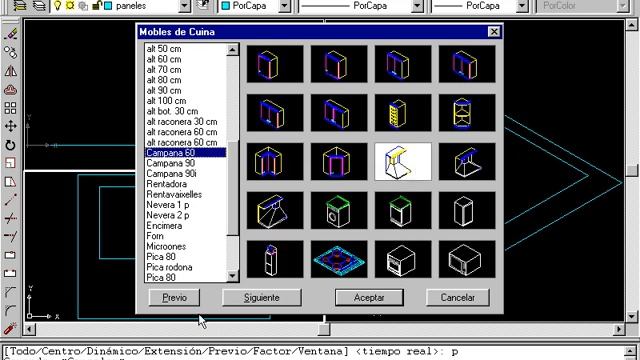Select the Trim tool
Viewport: 640px width, 360px height.
[11, 218]
